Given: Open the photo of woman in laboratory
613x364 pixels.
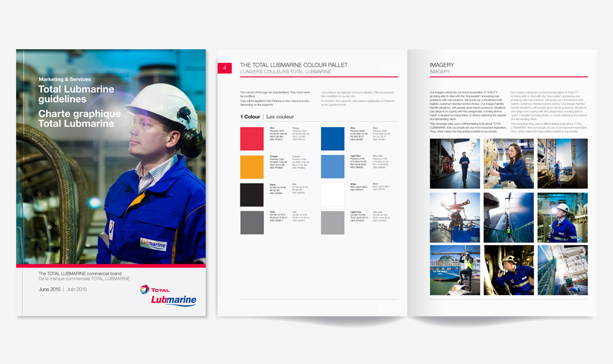Looking at the screenshot, I should click(509, 164).
